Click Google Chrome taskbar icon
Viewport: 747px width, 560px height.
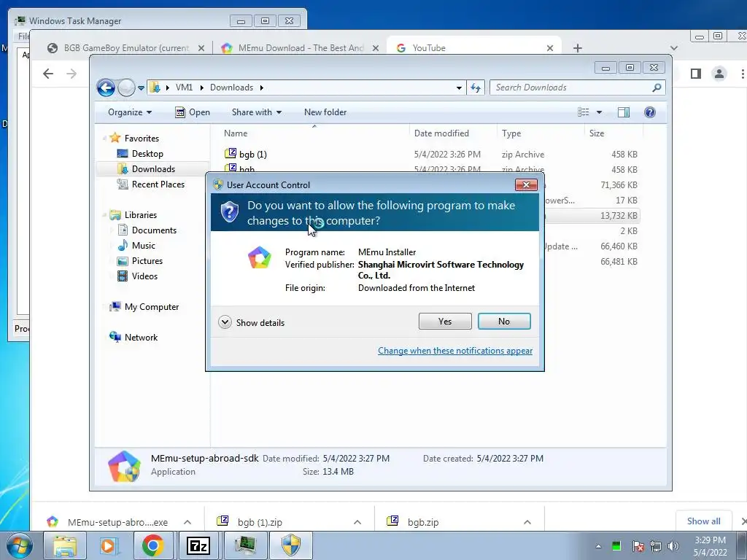click(x=152, y=545)
